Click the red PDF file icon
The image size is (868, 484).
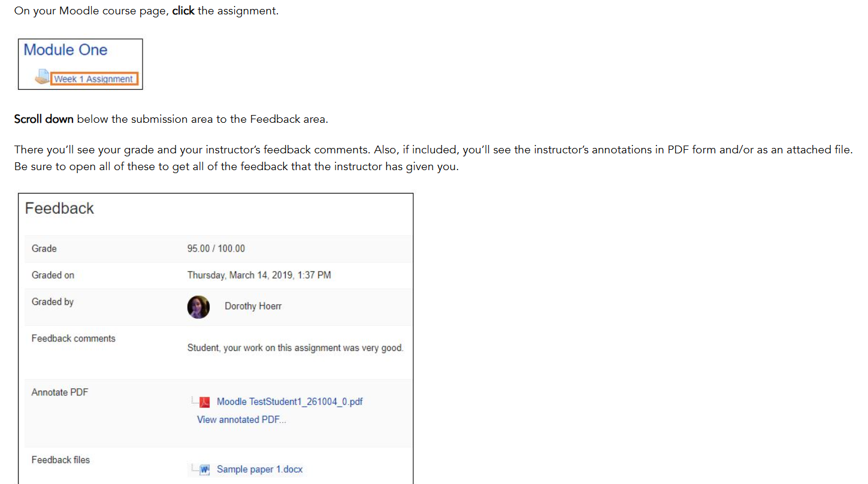[205, 402]
